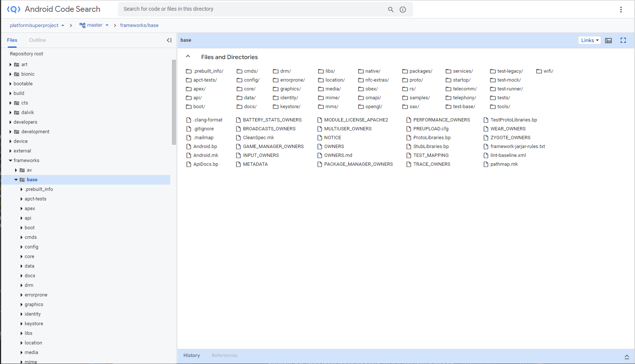Click the folder icon for test-legacy/
The image size is (635, 364).
[493, 71]
